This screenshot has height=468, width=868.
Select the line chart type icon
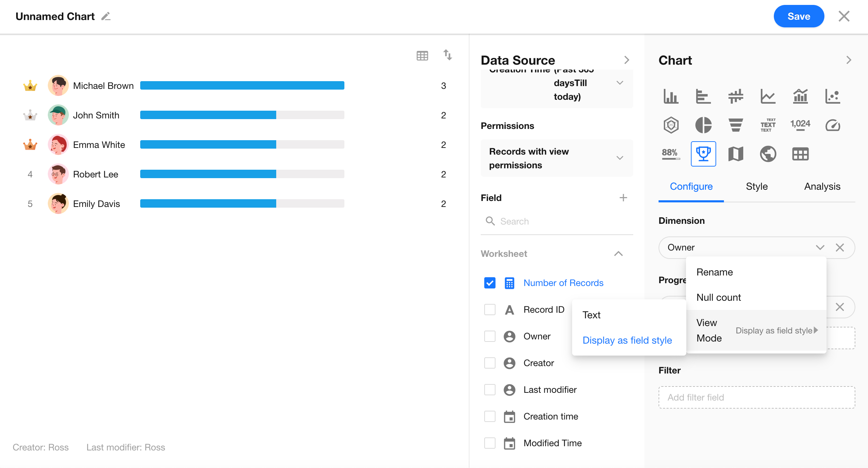point(768,96)
